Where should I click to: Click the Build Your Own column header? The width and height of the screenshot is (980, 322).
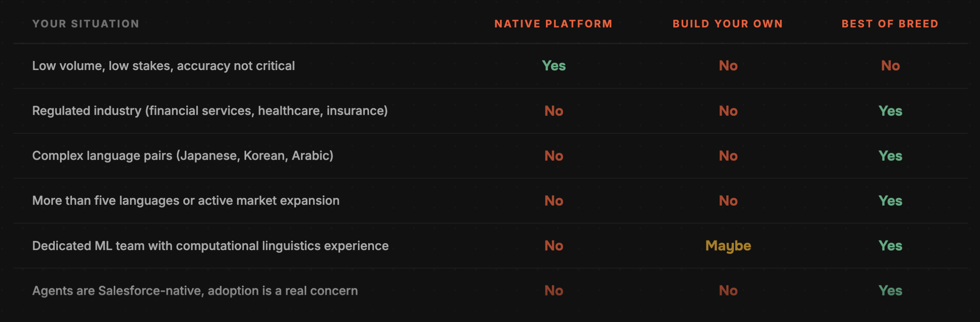[x=728, y=24]
